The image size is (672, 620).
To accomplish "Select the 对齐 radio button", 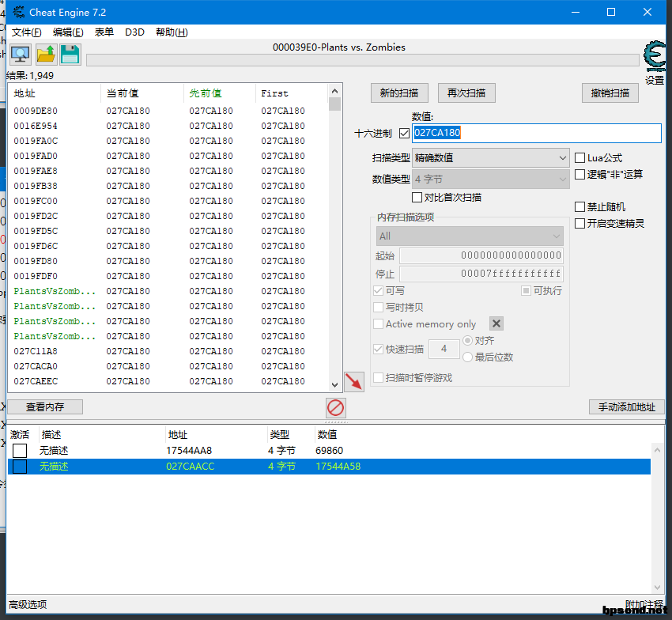I will [x=467, y=340].
